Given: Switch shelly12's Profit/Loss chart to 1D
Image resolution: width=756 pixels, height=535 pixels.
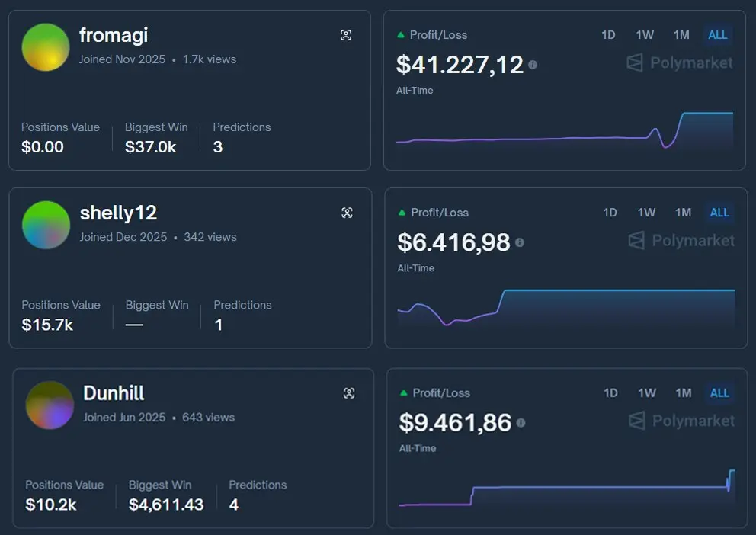Looking at the screenshot, I should pyautogui.click(x=610, y=213).
